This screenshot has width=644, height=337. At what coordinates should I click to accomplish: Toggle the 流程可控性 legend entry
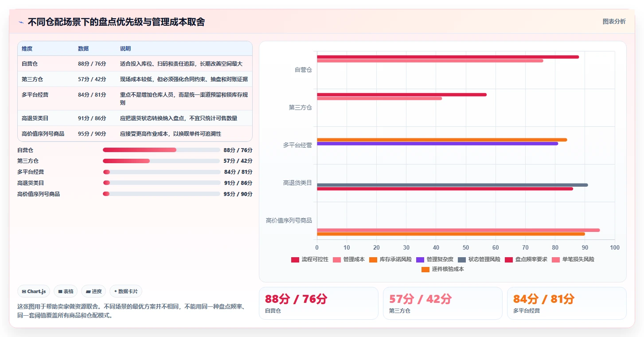[x=309, y=259]
